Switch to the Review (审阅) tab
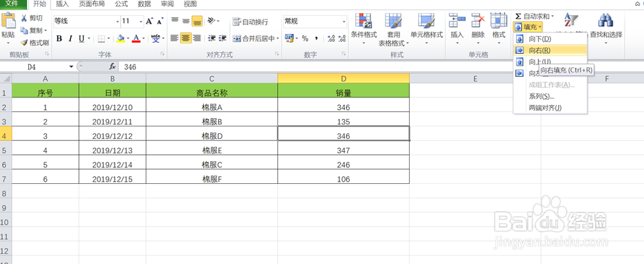The width and height of the screenshot is (644, 264). click(x=167, y=4)
